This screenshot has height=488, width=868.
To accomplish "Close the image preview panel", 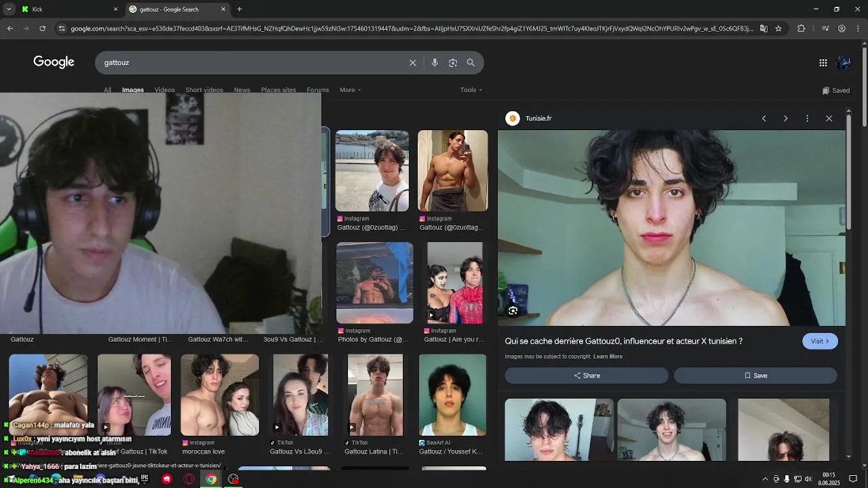I will (x=829, y=118).
